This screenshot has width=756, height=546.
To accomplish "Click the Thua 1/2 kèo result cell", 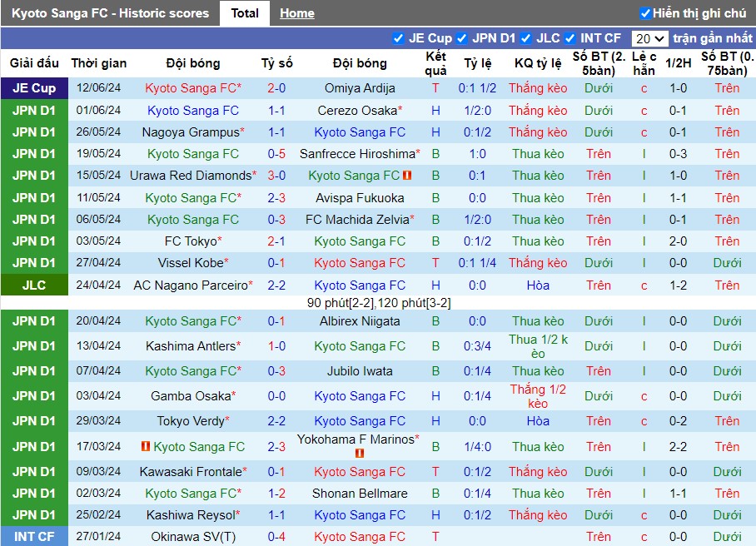I will pos(538,346).
